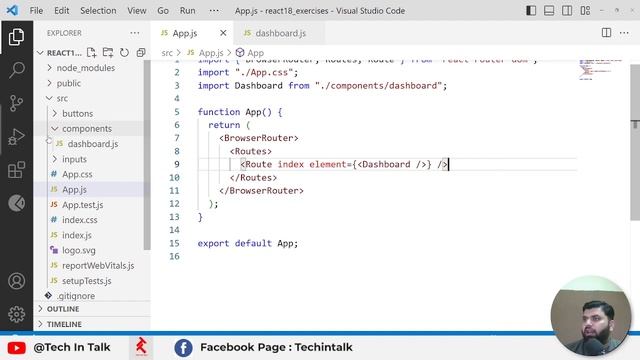Click the New File icon in Explorer
Screen dimensions: 640x360
click(91, 53)
